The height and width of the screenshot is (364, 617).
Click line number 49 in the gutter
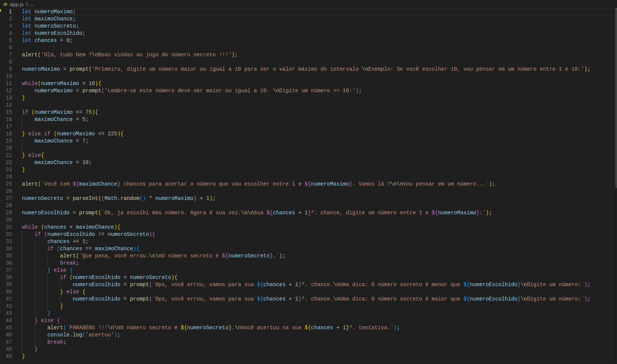9,356
